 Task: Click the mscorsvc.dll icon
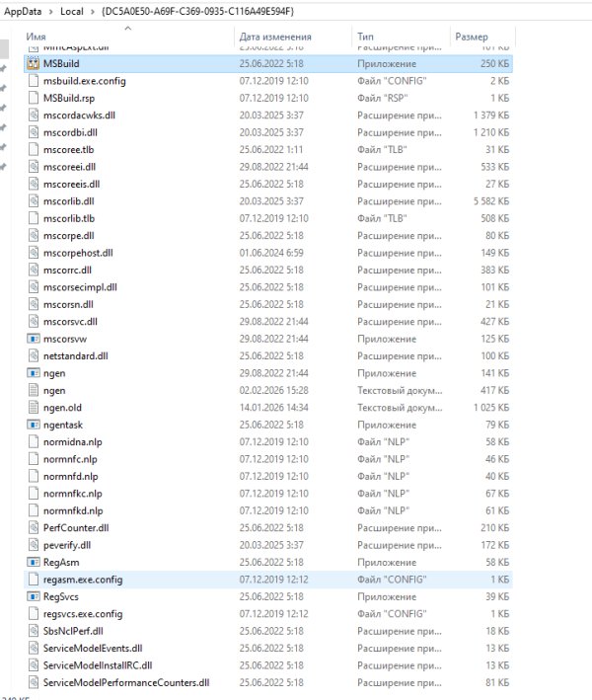pos(34,322)
